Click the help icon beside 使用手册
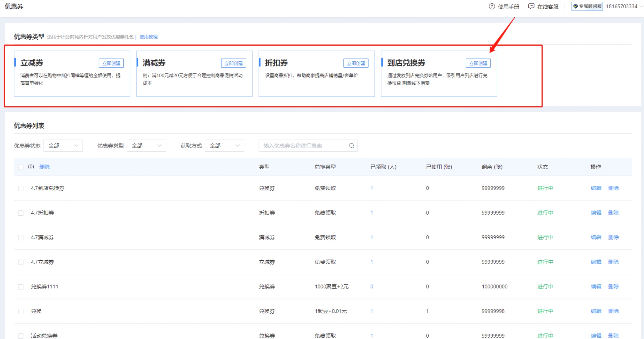 tap(492, 6)
